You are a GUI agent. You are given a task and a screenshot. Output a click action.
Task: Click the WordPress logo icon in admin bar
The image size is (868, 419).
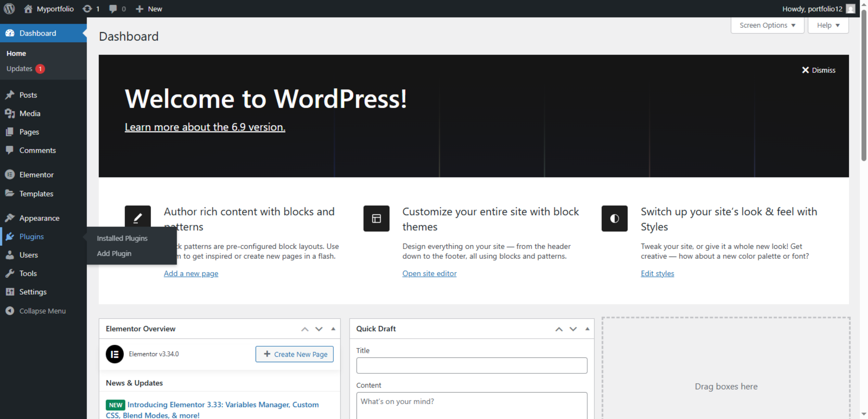[9, 9]
